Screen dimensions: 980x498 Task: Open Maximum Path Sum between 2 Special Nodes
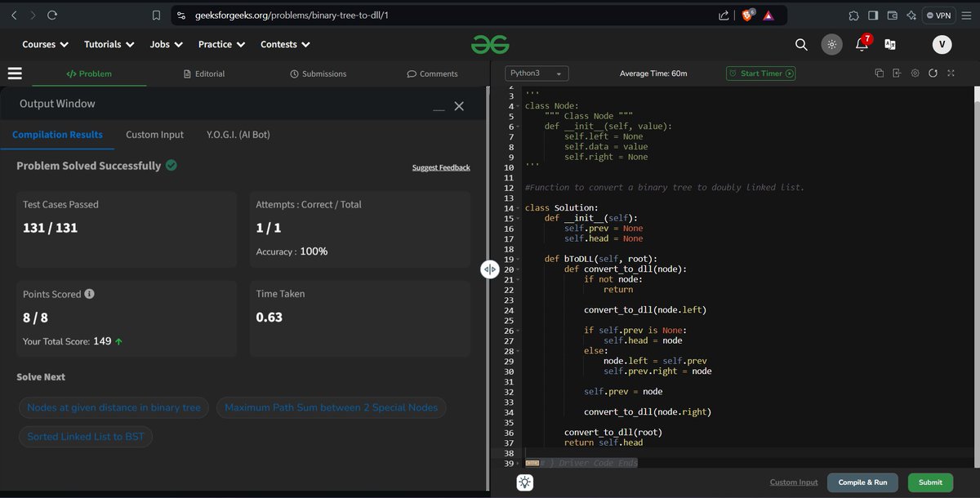pos(331,407)
